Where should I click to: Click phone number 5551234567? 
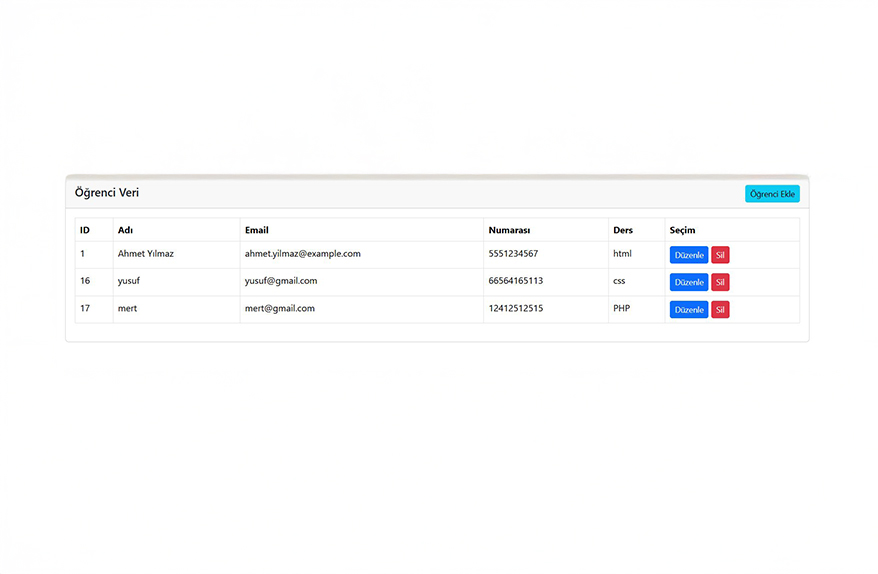click(513, 254)
